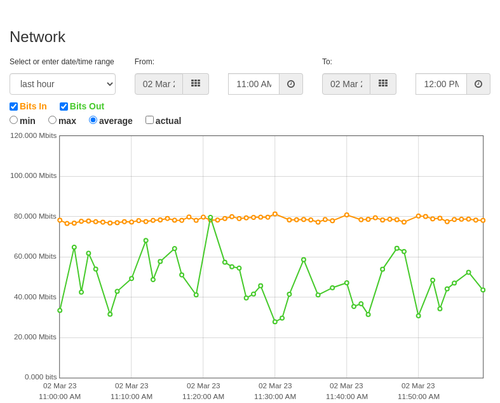The height and width of the screenshot is (403, 500).
Task: Click the To time field 12:00 PM
Action: click(441, 84)
